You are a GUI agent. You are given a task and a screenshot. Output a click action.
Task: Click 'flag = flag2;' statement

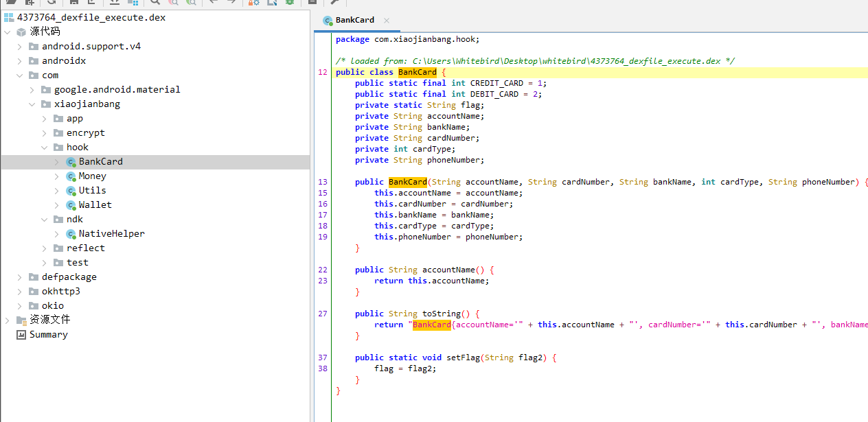405,368
